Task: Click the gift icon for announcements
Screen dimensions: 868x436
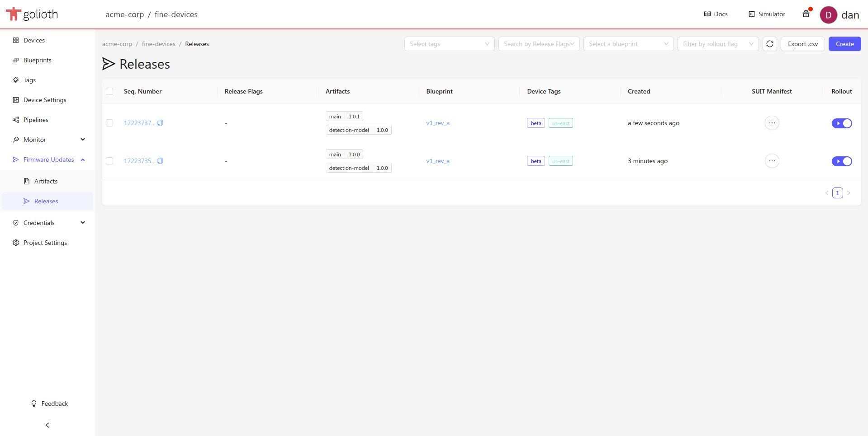Action: click(x=806, y=14)
